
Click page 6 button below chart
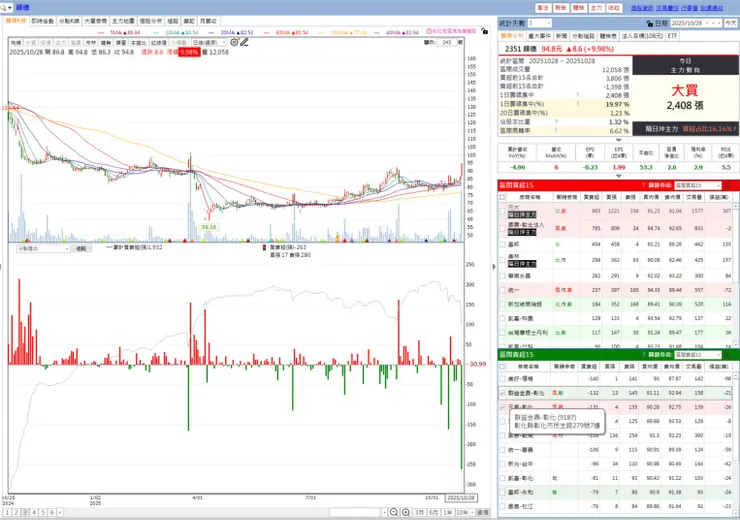pyautogui.click(x=52, y=512)
